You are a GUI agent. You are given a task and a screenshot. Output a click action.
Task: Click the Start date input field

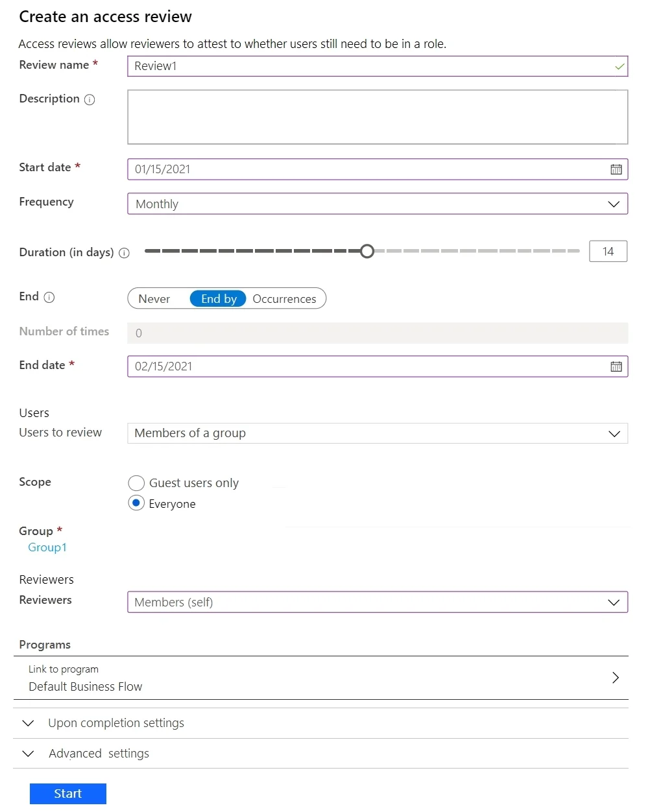378,169
